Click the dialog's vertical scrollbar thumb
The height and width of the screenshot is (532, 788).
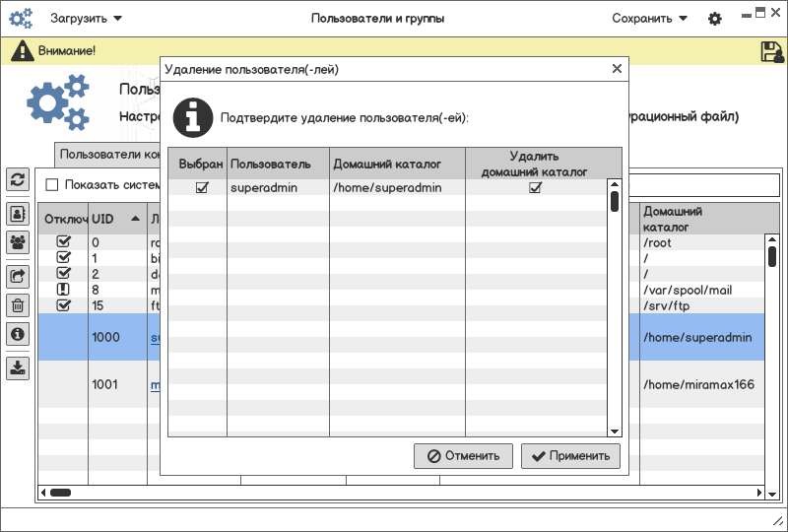(615, 201)
